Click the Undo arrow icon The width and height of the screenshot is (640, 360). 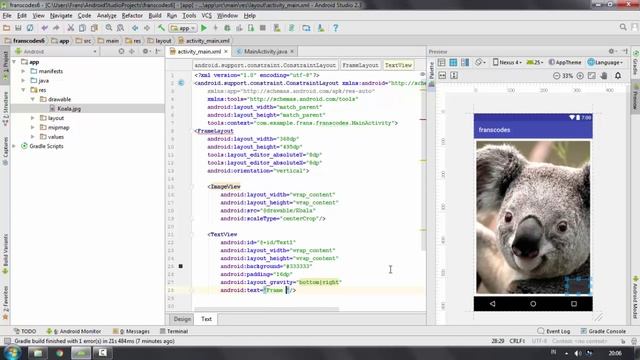tap(44, 28)
